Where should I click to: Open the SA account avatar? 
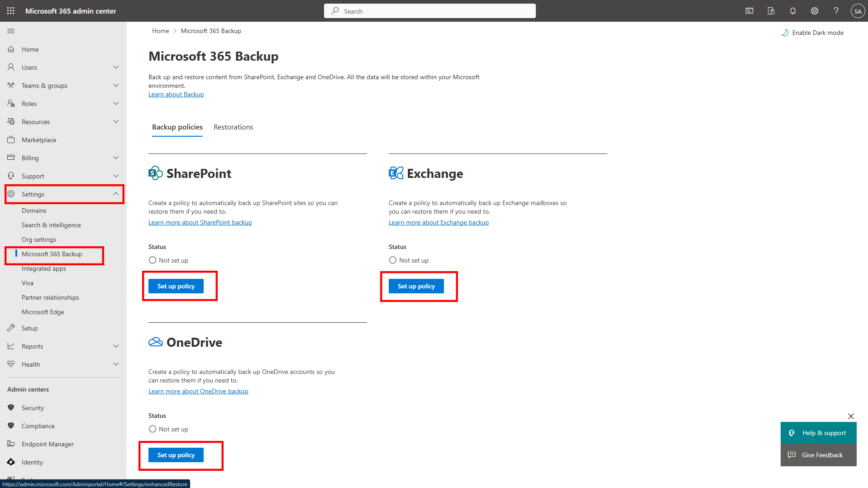click(858, 10)
